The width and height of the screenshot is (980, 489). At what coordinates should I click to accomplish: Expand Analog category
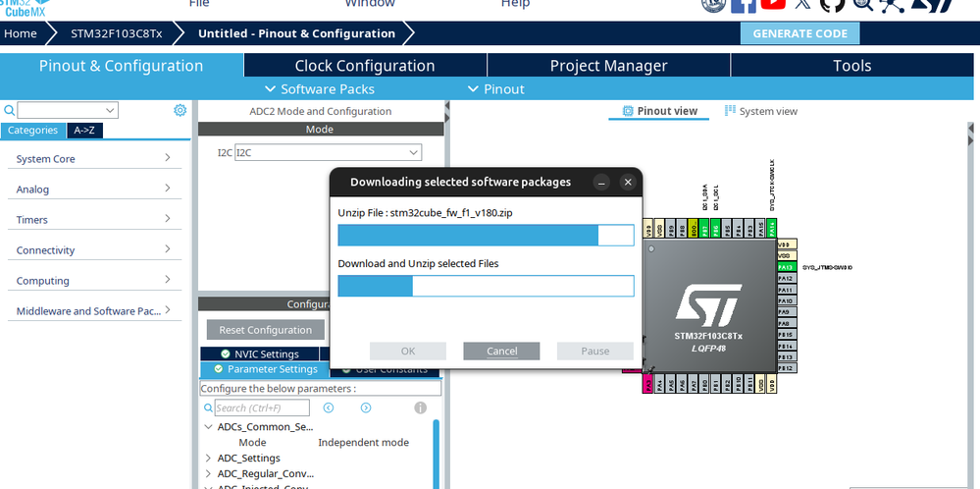point(94,189)
